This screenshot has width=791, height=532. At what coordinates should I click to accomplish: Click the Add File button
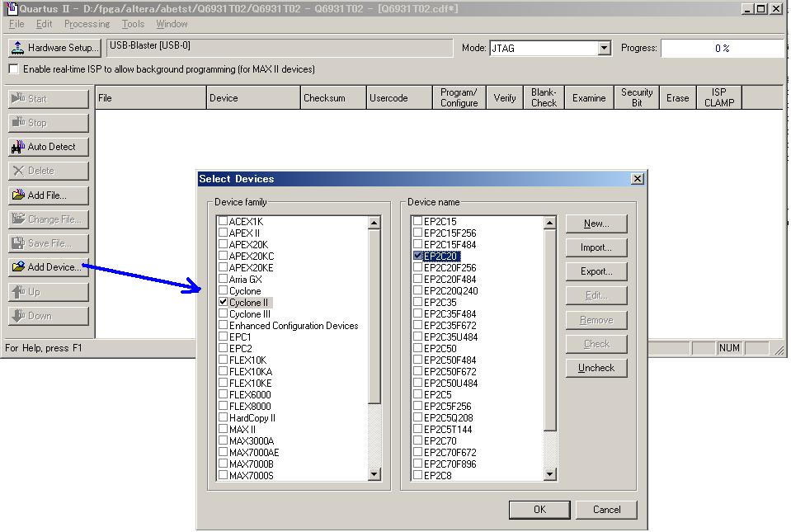[x=49, y=195]
